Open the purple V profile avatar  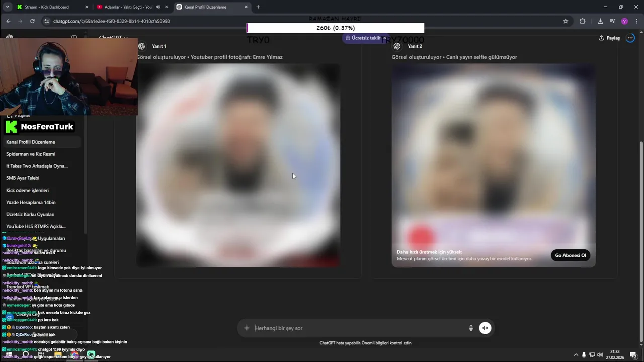pos(624,21)
